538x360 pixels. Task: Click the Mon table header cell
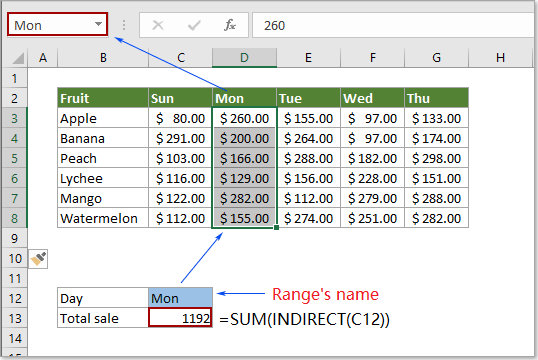pyautogui.click(x=244, y=98)
